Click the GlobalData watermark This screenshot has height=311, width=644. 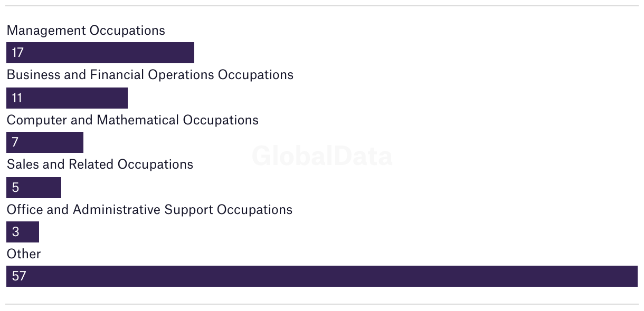[x=322, y=156]
